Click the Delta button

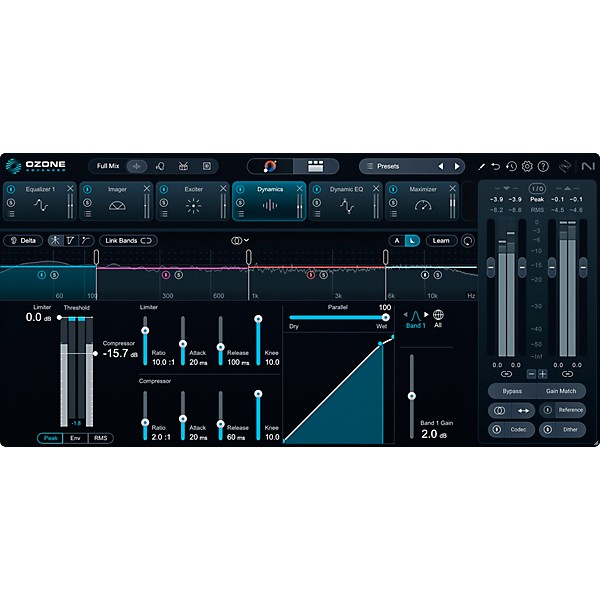tap(23, 241)
